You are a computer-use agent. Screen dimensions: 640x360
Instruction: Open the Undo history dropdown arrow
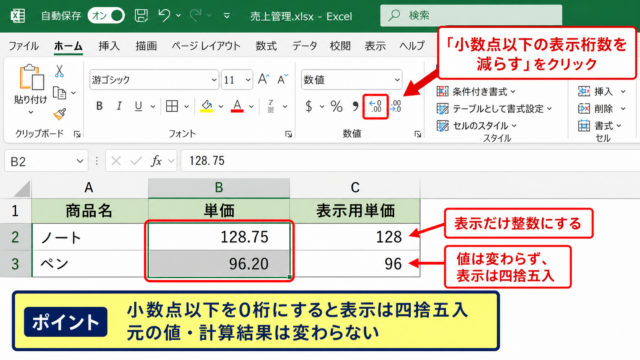[x=178, y=16]
